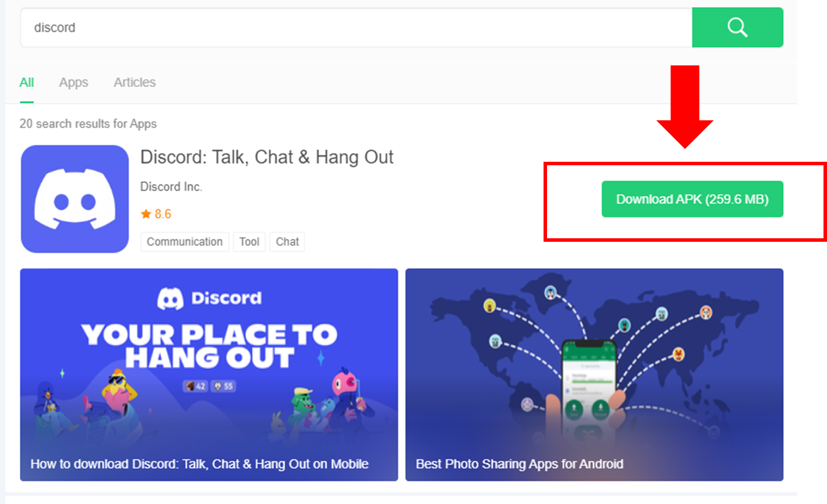827x504 pixels.
Task: Click the green magnifier search button
Action: (x=738, y=27)
